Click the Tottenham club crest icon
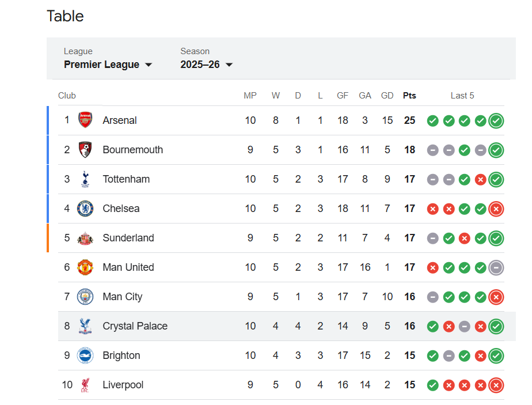 (x=85, y=179)
